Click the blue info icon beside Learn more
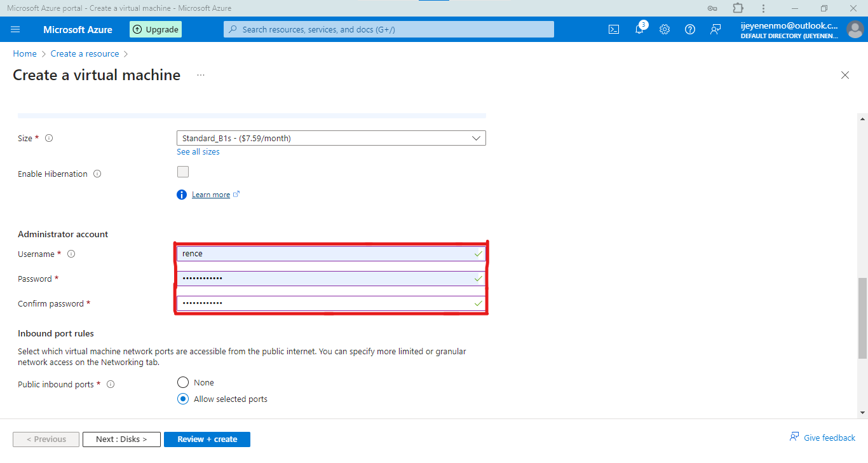Screen dimensions: 868x463 [x=182, y=195]
